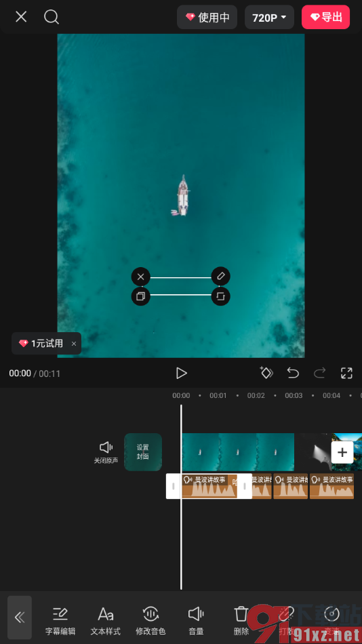Play the video preview
362x644 pixels.
click(181, 373)
